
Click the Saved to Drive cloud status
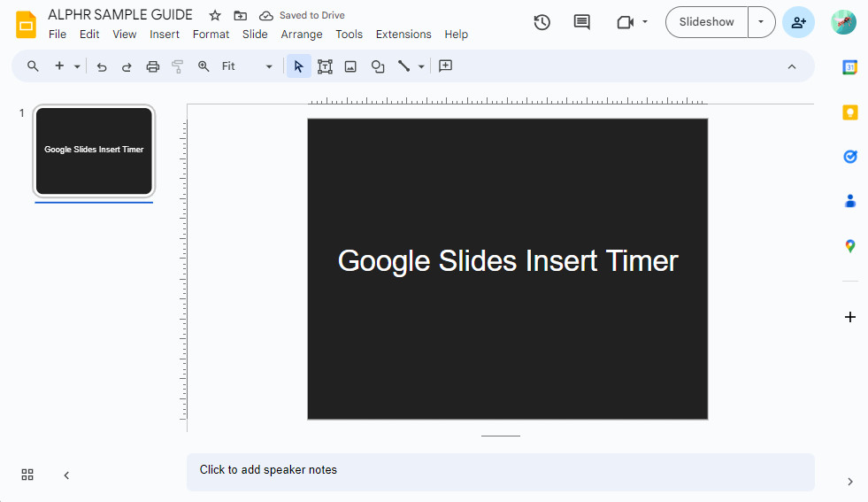302,16
